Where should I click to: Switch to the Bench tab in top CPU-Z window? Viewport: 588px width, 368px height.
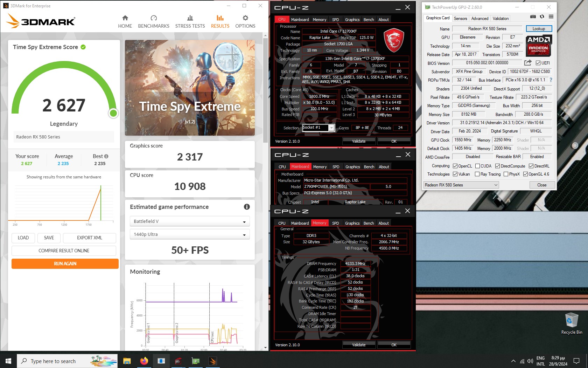pos(369,20)
